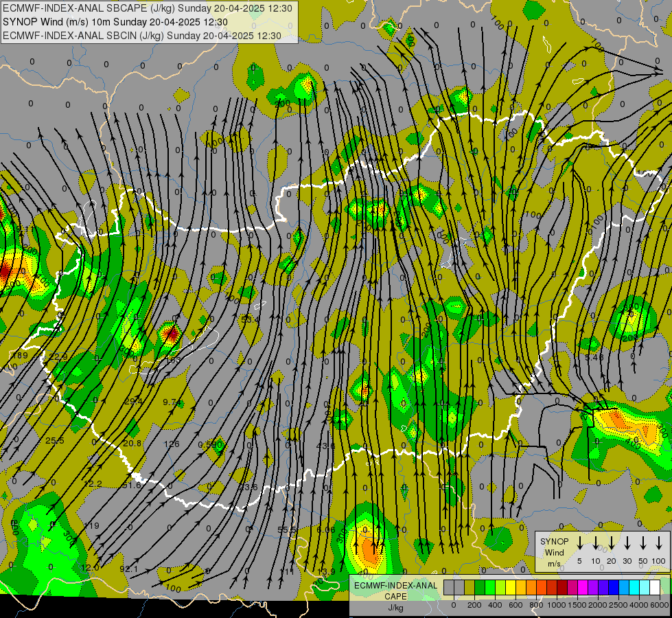672x618 pixels.
Task: Click the 1500 label on CAPE color scale
Action: click(577, 605)
